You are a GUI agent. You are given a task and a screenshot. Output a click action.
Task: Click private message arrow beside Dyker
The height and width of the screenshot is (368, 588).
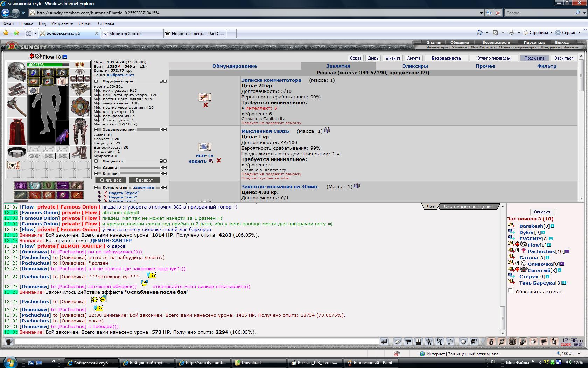[511, 232]
